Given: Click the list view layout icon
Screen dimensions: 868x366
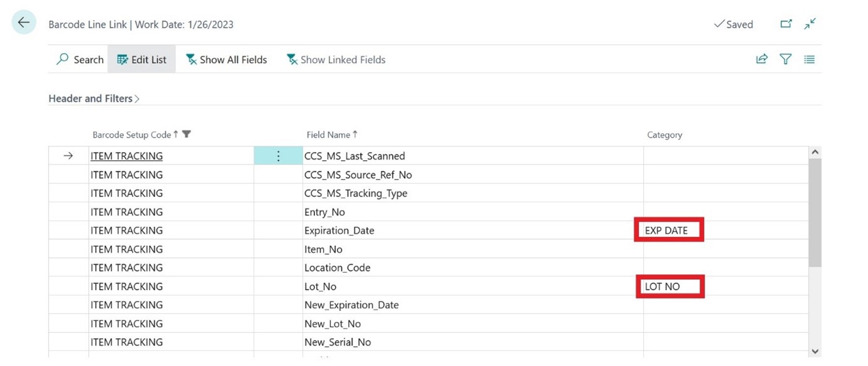Looking at the screenshot, I should pyautogui.click(x=809, y=59).
